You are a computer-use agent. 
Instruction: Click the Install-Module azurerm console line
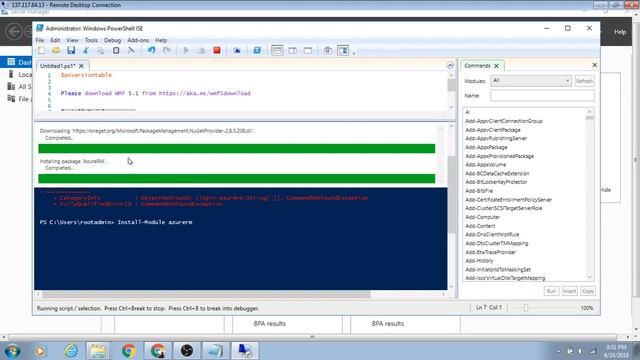click(x=116, y=222)
